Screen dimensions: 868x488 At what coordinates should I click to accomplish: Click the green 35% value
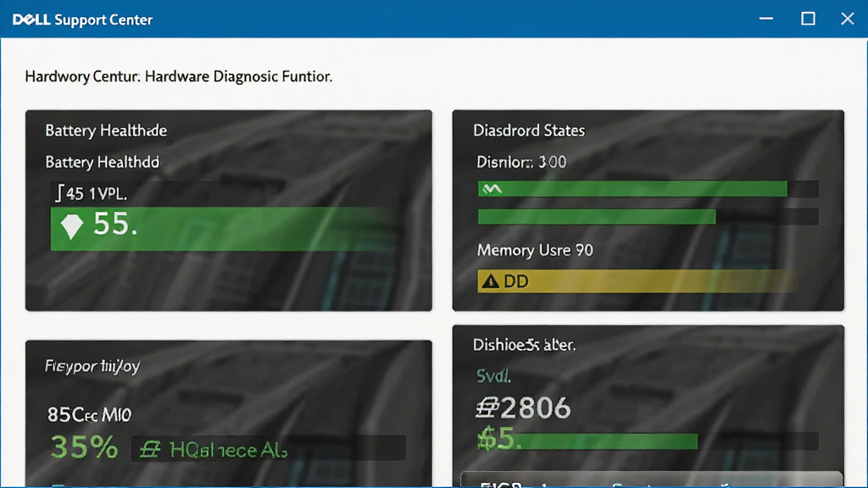84,447
